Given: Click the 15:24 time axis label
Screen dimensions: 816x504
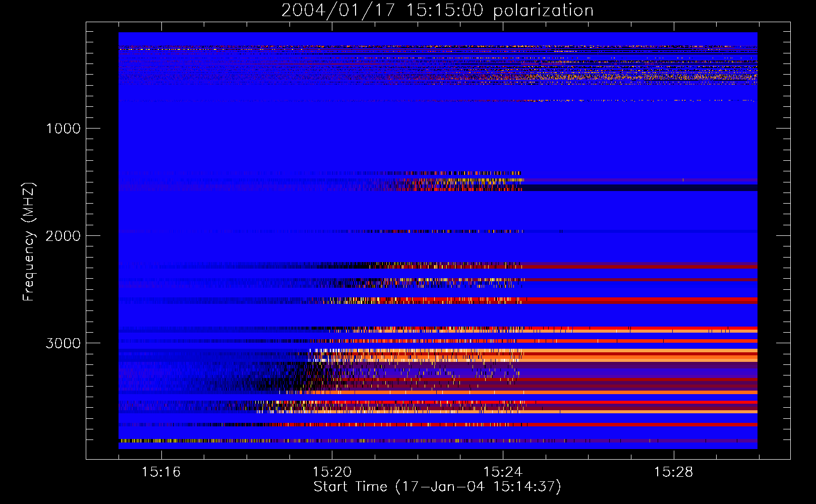Looking at the screenshot, I should pyautogui.click(x=503, y=472).
